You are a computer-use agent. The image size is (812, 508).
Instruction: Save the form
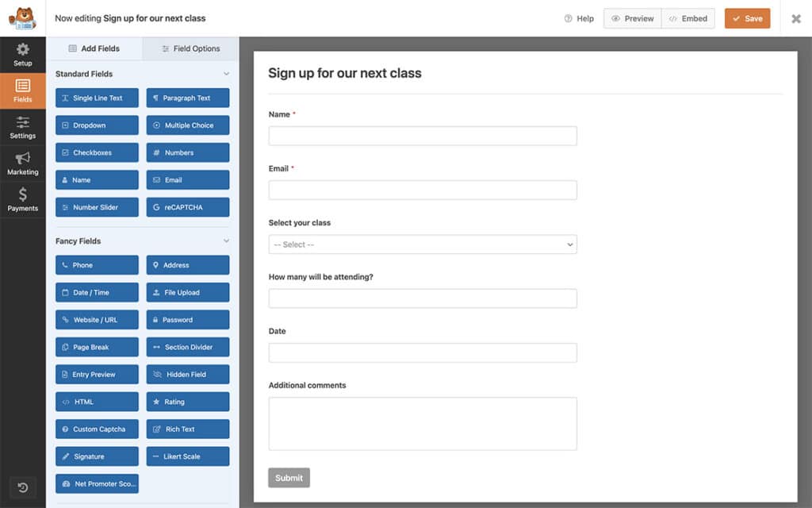coord(747,19)
